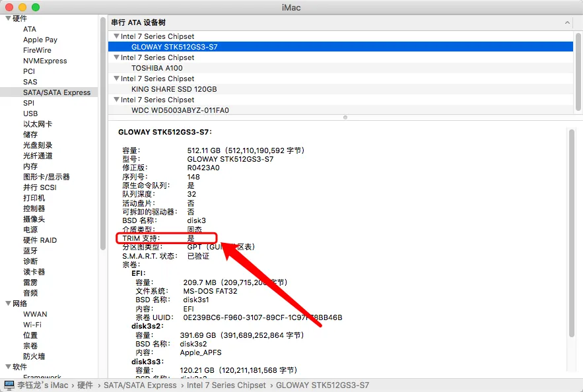Open 光纤通道 sidebar entry
Screen dimensions: 583x392
[38, 156]
